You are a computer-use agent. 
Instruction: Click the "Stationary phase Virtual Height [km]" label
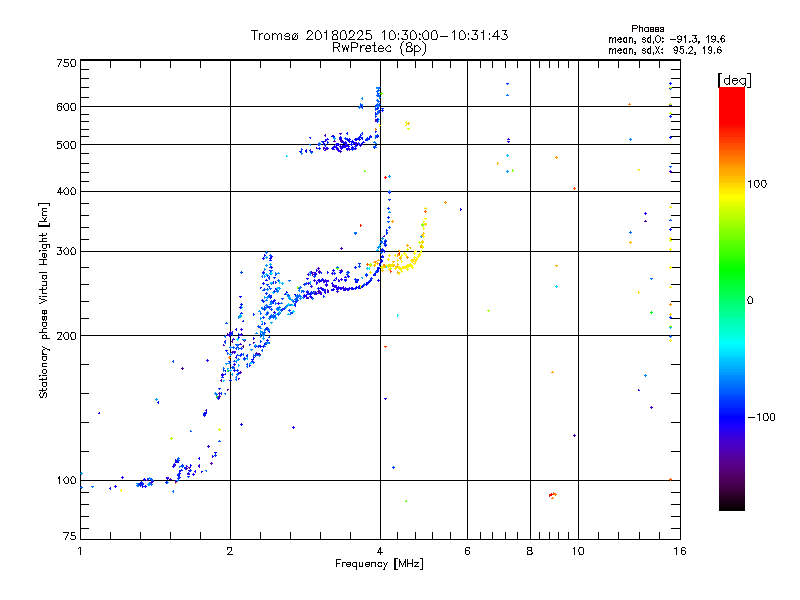pyautogui.click(x=44, y=301)
